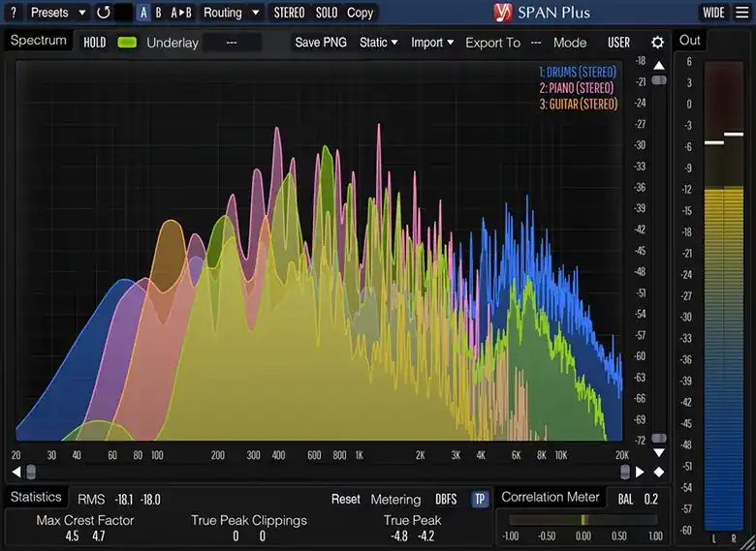This screenshot has width=756, height=551.
Task: Open the Underlay selector field
Action: coord(232,43)
